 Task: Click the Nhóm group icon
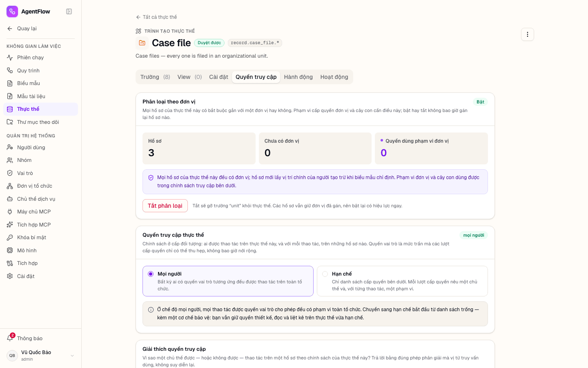click(10, 160)
